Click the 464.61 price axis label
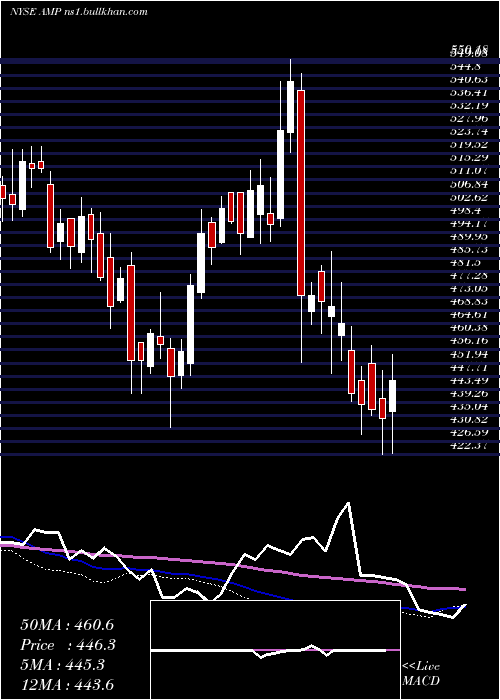The image size is (500, 700). [469, 315]
